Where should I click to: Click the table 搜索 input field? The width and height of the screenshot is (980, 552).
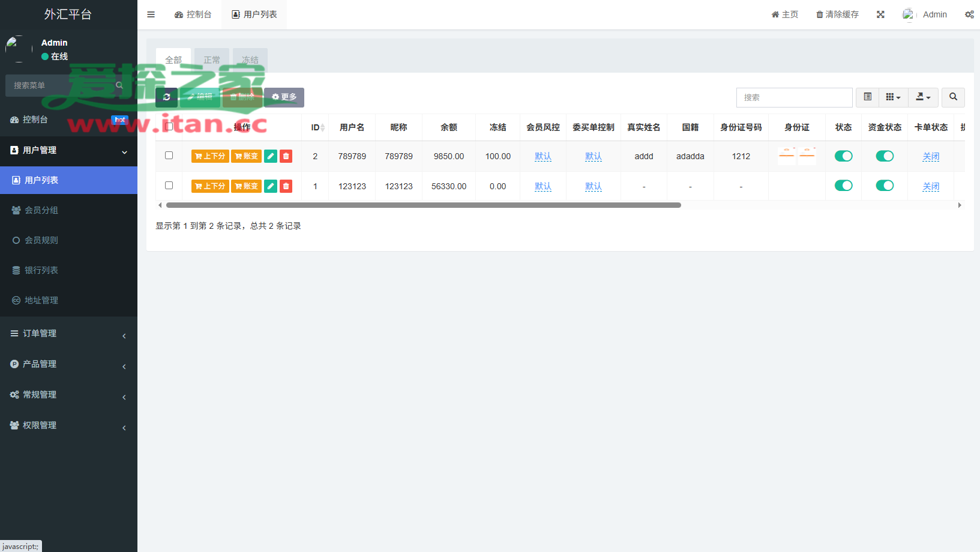[x=794, y=97]
